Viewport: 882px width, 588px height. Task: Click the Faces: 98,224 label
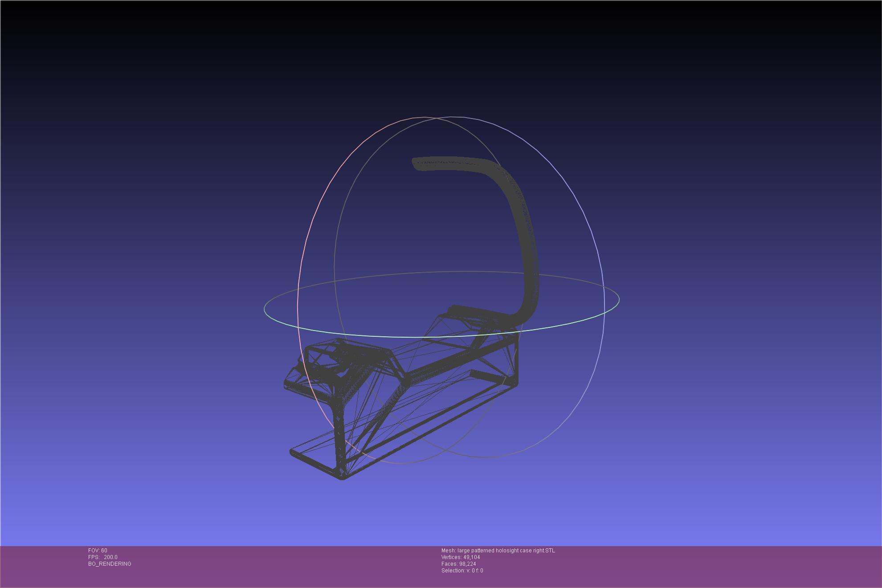click(458, 564)
